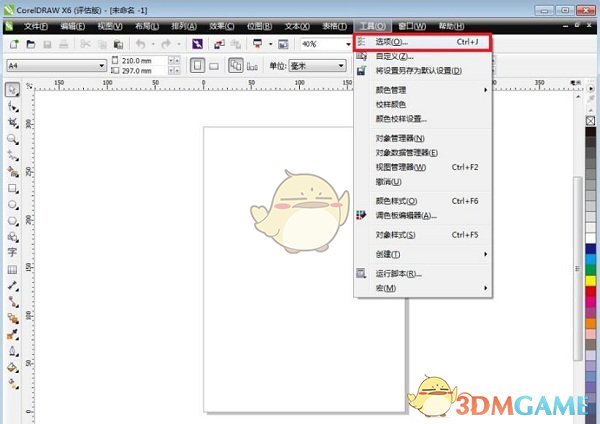Click the Open folder icon
Image resolution: width=600 pixels, height=424 pixels.
click(31, 44)
